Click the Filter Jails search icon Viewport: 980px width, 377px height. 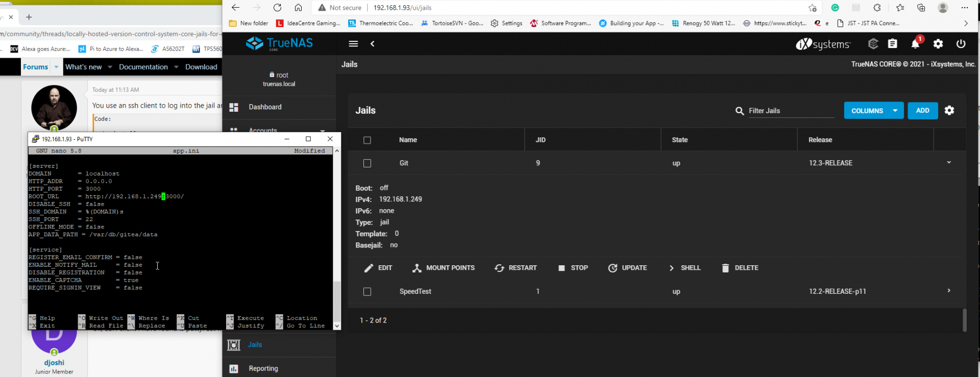(x=739, y=111)
